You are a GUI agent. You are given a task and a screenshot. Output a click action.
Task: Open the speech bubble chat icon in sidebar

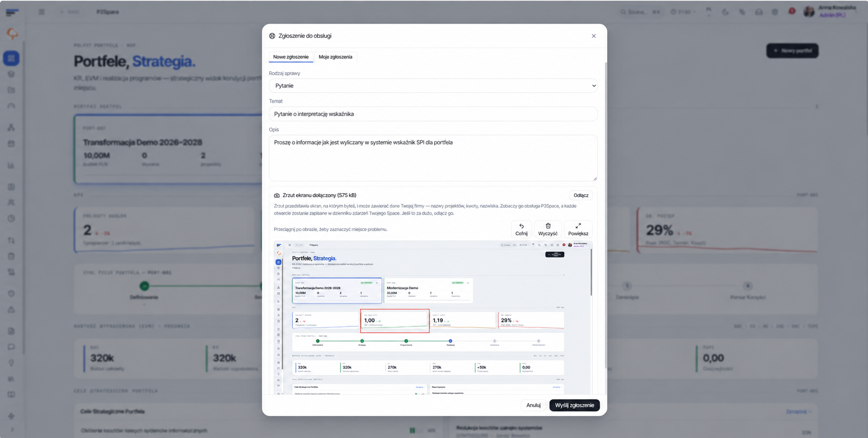pyautogui.click(x=11, y=347)
